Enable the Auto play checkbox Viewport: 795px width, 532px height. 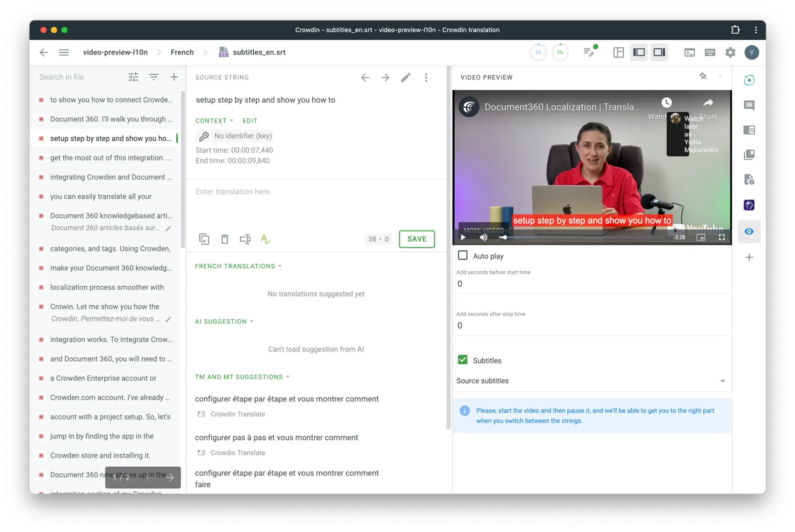click(463, 255)
